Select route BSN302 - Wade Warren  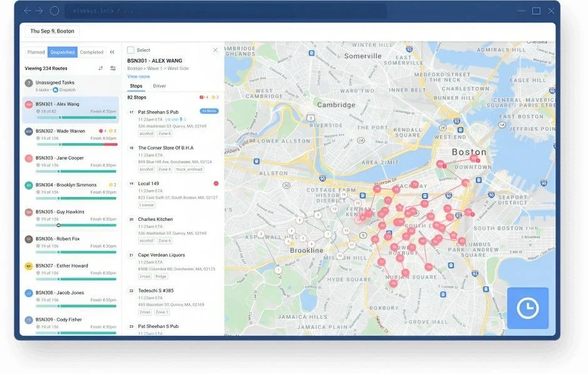coord(71,137)
